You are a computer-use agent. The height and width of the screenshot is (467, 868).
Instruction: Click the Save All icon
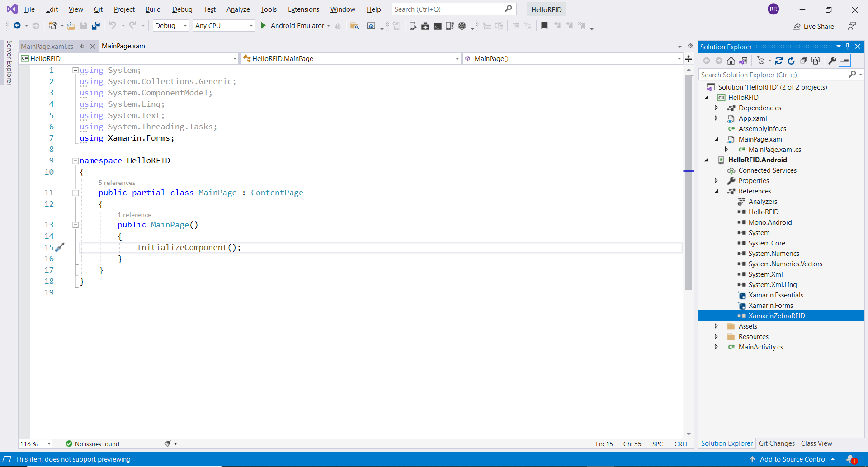95,26
